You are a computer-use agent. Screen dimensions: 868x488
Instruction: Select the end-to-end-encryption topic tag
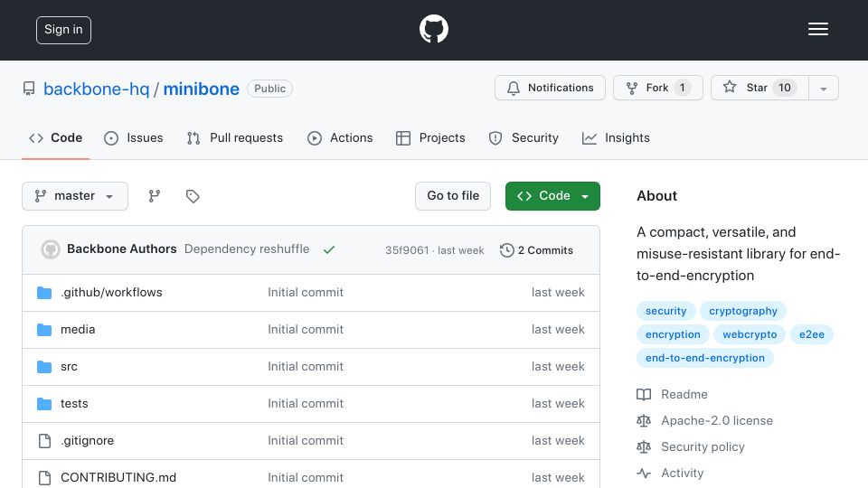click(704, 358)
